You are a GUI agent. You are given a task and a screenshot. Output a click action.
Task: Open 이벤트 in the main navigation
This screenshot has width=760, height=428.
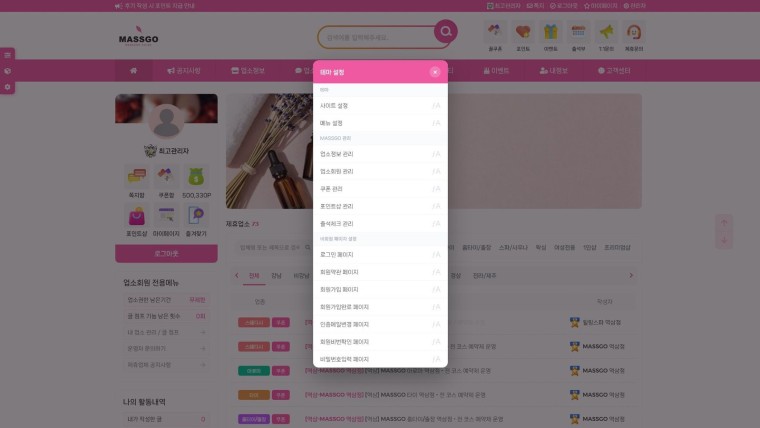[496, 71]
